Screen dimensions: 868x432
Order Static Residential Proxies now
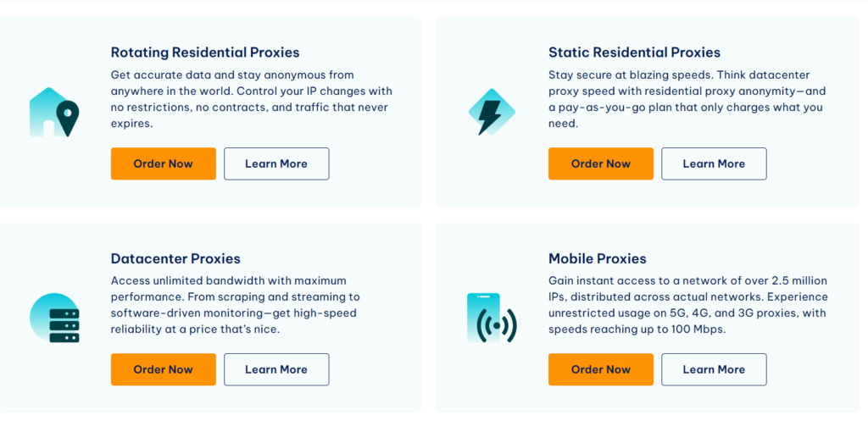tap(601, 163)
